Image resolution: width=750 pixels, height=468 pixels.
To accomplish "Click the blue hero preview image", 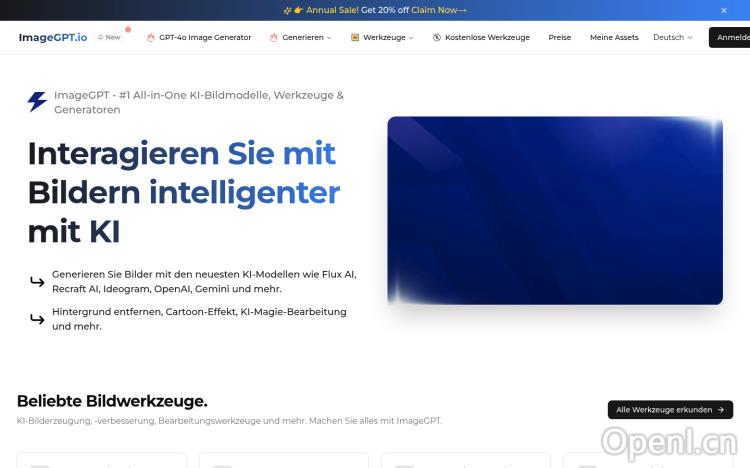I will [x=554, y=210].
